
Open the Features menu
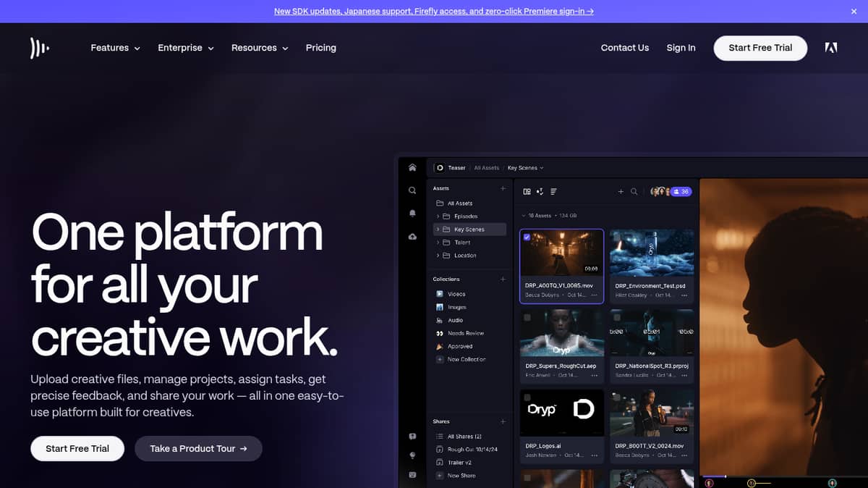pos(115,48)
